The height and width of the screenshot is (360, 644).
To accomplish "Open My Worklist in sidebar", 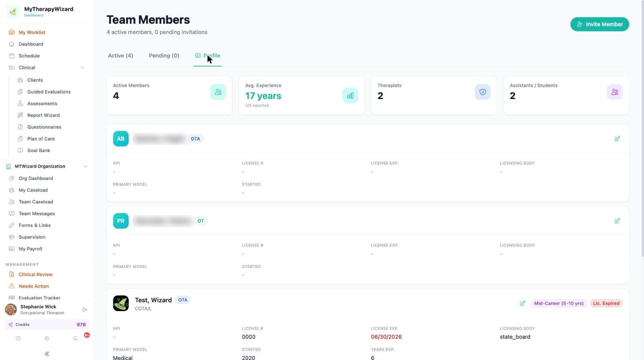I will (x=32, y=32).
